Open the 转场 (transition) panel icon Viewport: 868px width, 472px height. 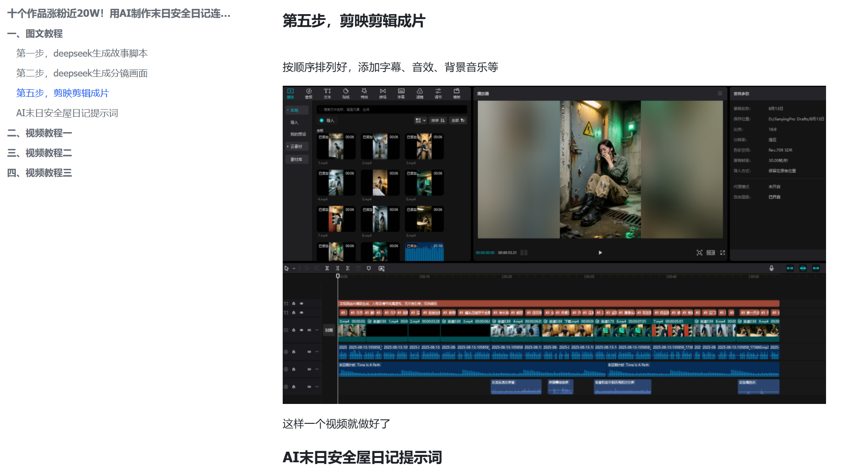click(383, 93)
